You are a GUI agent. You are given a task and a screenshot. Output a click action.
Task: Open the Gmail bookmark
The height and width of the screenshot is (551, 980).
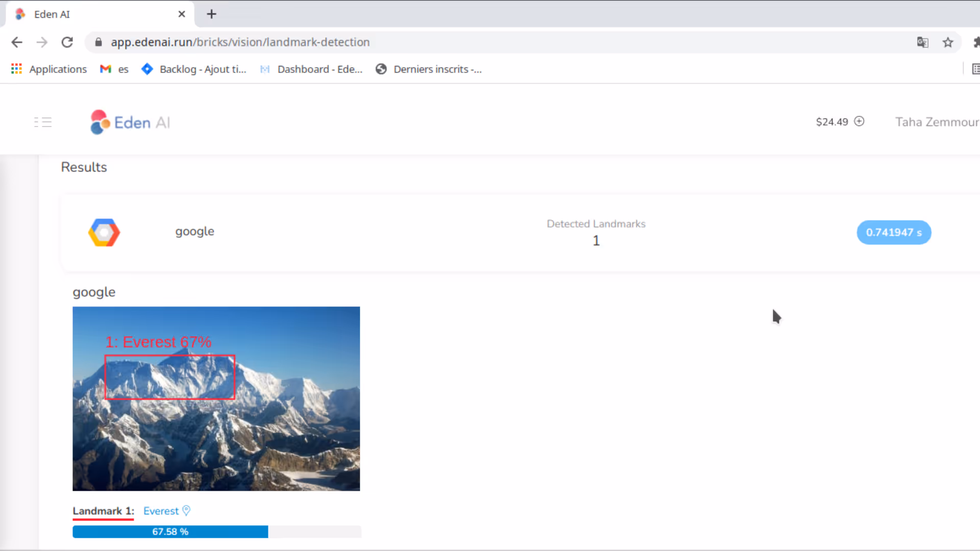[x=114, y=69]
